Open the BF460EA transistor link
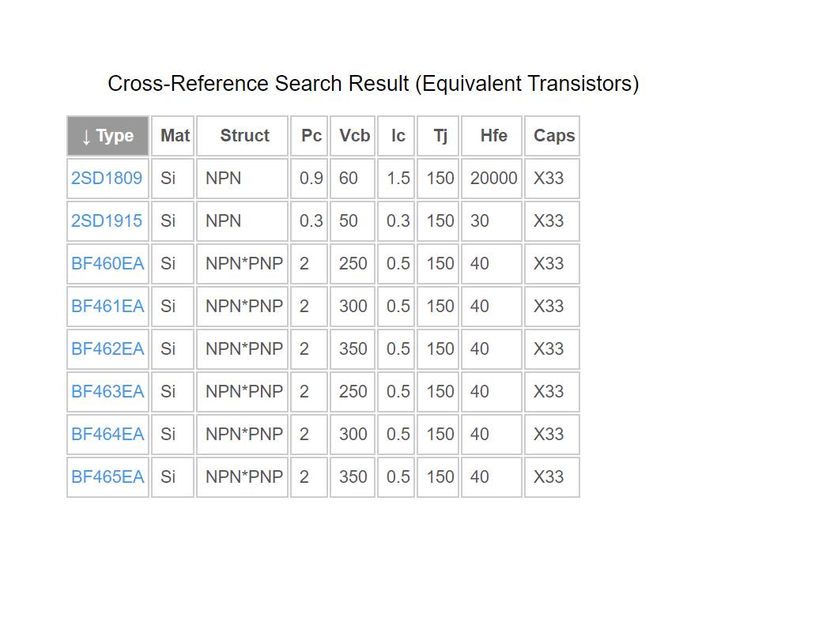The width and height of the screenshot is (834, 644). 108,263
